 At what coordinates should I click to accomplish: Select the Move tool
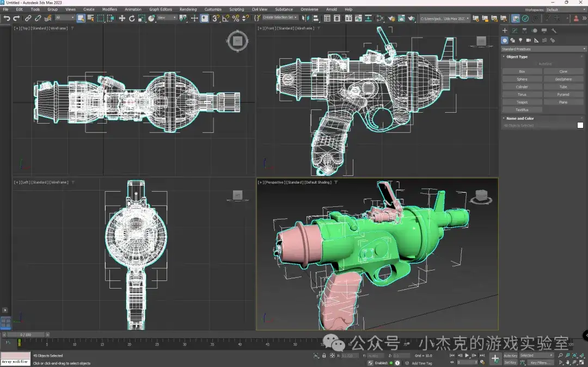pos(122,18)
